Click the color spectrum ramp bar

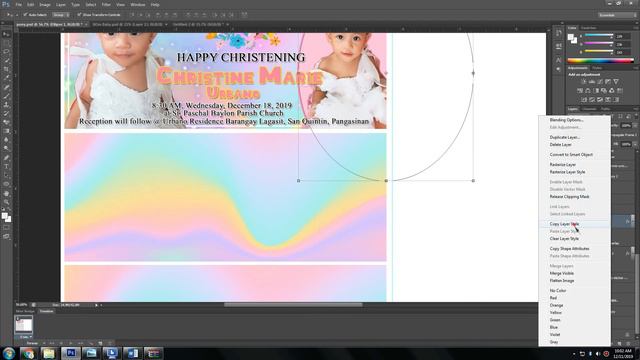(600, 61)
